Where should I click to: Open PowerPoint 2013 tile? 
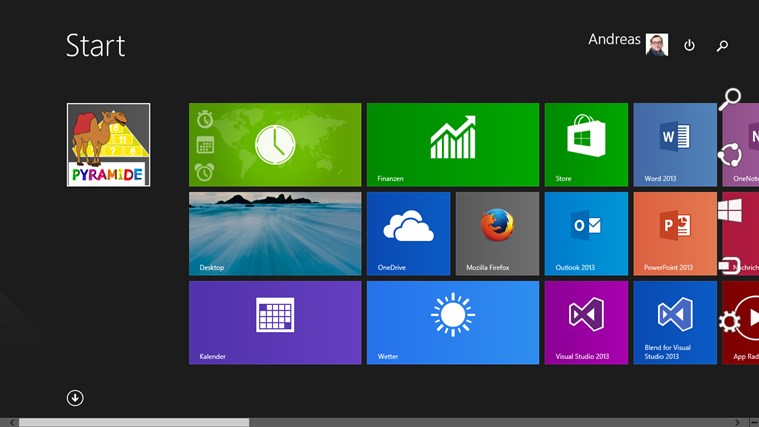click(x=675, y=234)
